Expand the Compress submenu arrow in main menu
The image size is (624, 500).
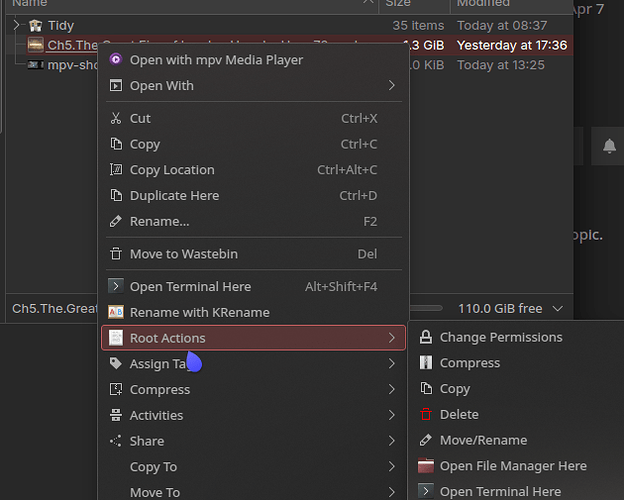point(392,389)
